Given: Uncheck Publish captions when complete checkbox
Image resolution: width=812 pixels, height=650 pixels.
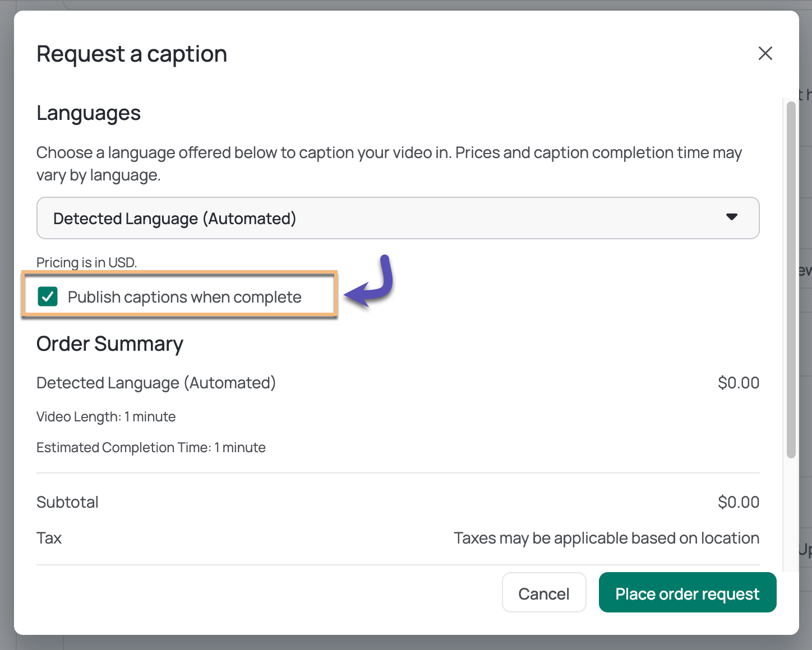Looking at the screenshot, I should click(x=48, y=296).
